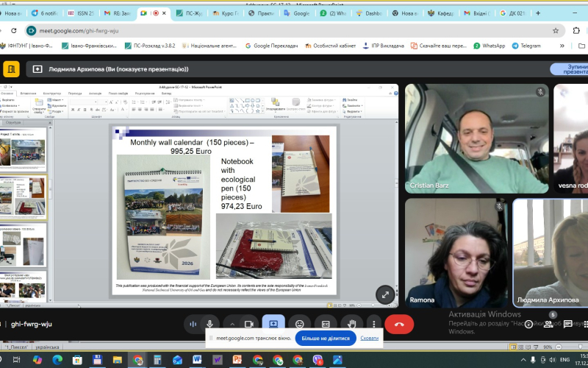Open the WhatsApp bookmark
588x368 pixels.
tap(488, 46)
